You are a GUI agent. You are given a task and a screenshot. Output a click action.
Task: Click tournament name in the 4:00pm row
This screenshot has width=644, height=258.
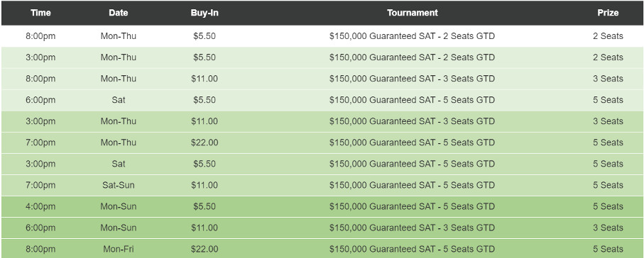click(x=413, y=206)
